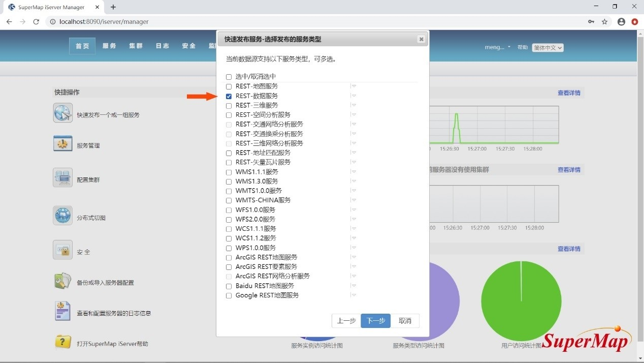Screen dimensions: 644x363
Task: Click the browser address bar URL
Action: pyautogui.click(x=104, y=22)
